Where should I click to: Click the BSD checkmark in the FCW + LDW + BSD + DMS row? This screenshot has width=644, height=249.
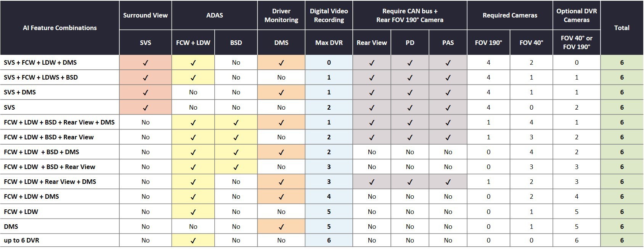tap(236, 152)
